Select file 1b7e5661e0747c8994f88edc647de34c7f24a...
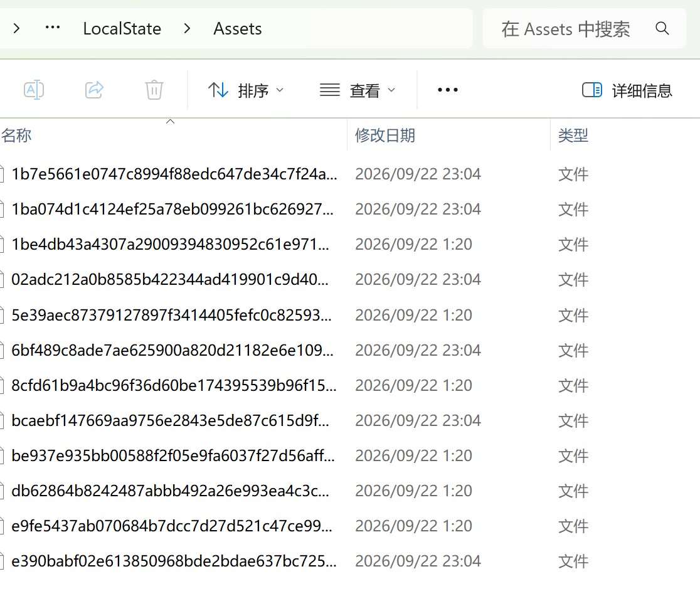This screenshot has height=601, width=700. tap(174, 174)
